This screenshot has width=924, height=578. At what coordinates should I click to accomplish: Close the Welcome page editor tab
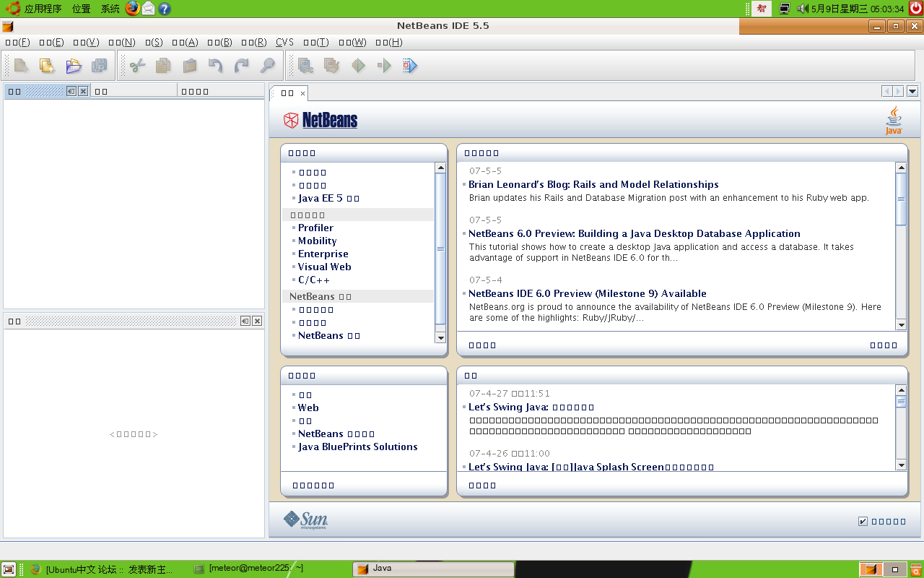pyautogui.click(x=302, y=93)
